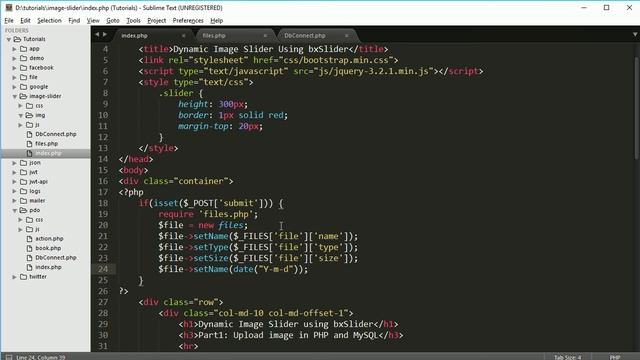Collapse the pdo folder
The width and height of the screenshot is (640, 360).
15,210
